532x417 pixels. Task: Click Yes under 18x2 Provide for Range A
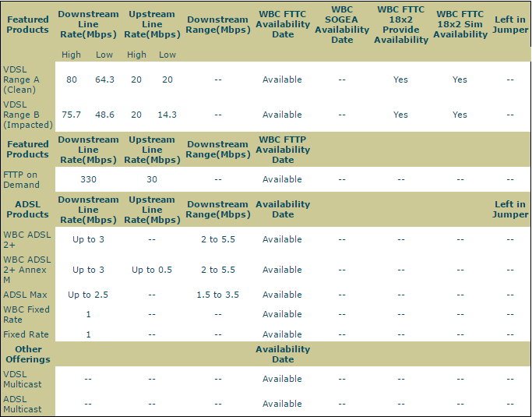[400, 80]
